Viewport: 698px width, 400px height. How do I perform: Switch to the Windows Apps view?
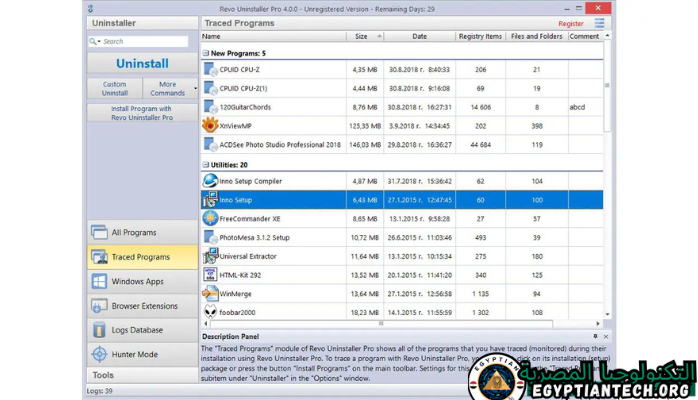(141, 281)
